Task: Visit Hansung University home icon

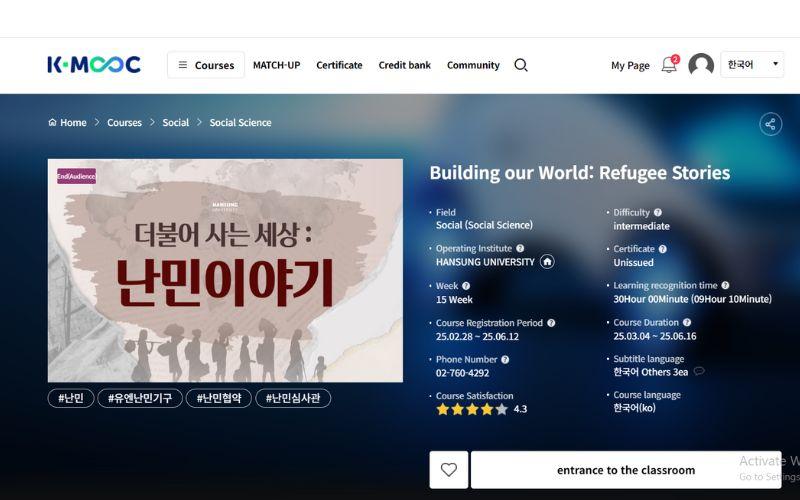Action: coord(547,262)
